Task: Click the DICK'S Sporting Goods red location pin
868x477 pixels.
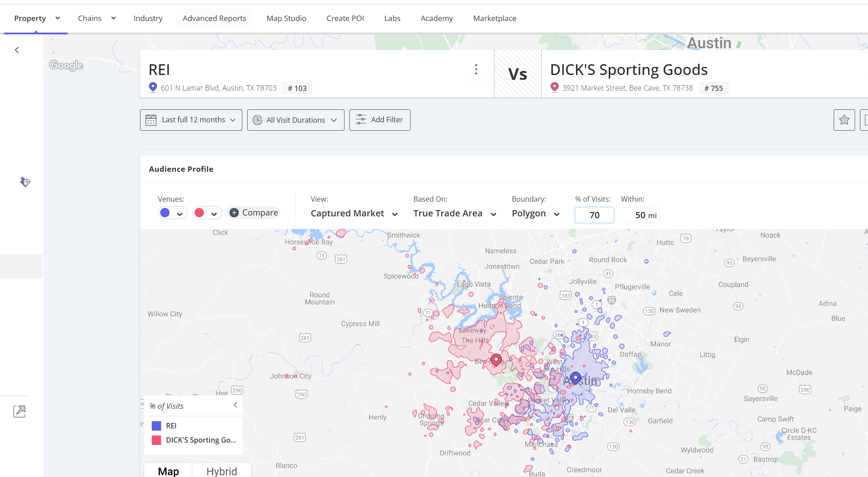Action: click(x=554, y=87)
